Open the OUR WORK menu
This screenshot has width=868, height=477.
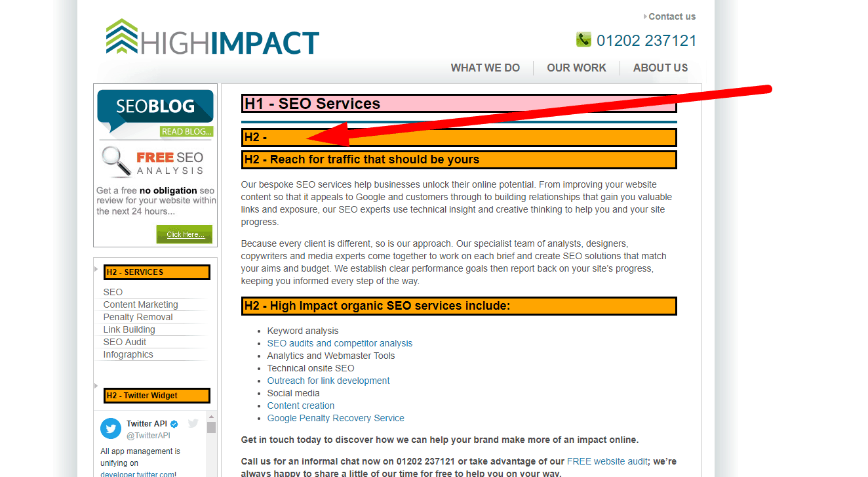(x=576, y=68)
